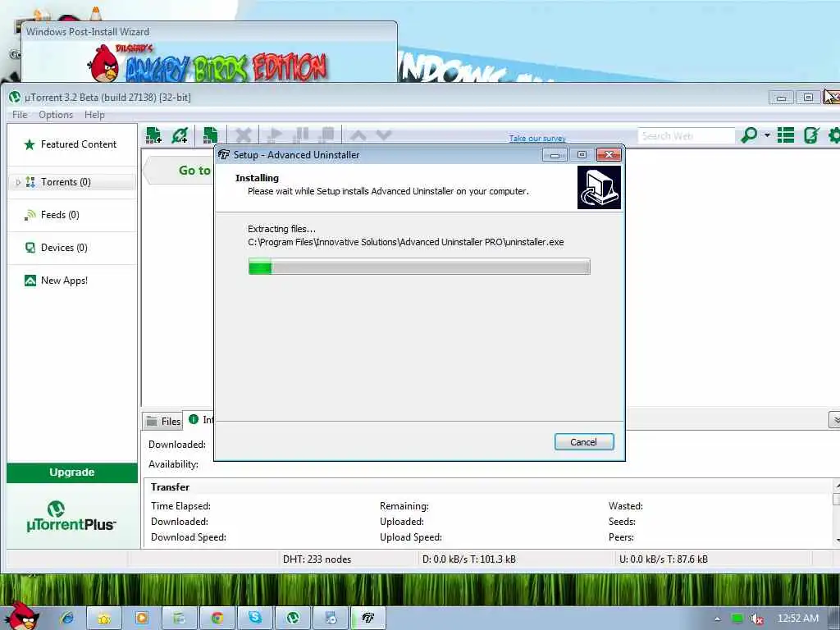Click the muted volume tray icon
The width and height of the screenshot is (840, 630).
pyautogui.click(x=756, y=619)
